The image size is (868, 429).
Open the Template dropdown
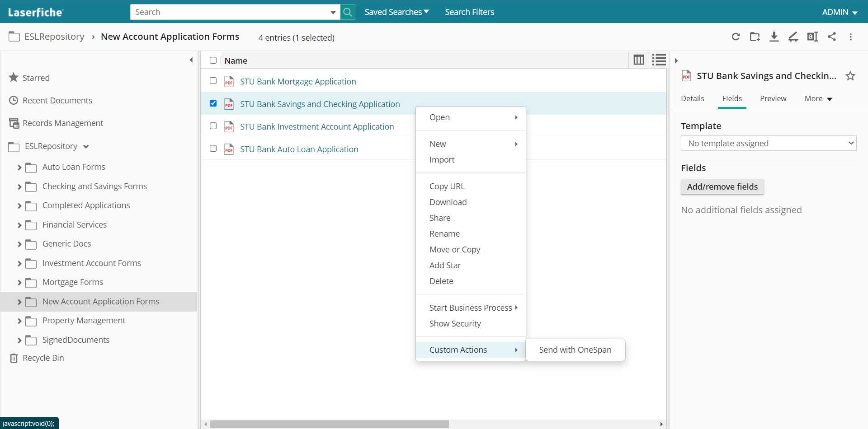click(769, 143)
